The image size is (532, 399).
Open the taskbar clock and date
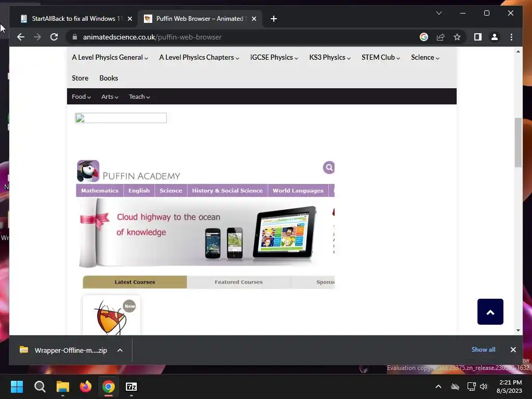click(509, 387)
